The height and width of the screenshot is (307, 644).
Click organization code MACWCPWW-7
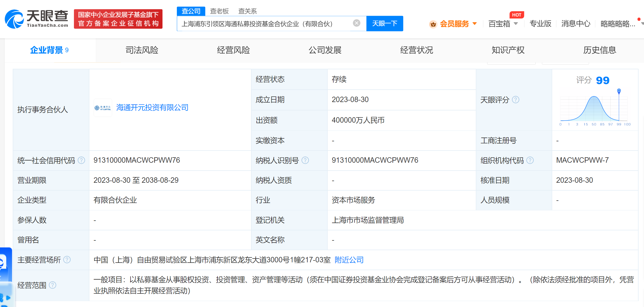pos(582,160)
